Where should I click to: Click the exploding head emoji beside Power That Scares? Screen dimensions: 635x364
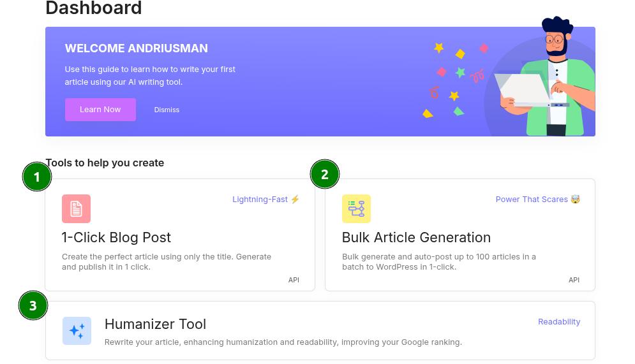(575, 199)
